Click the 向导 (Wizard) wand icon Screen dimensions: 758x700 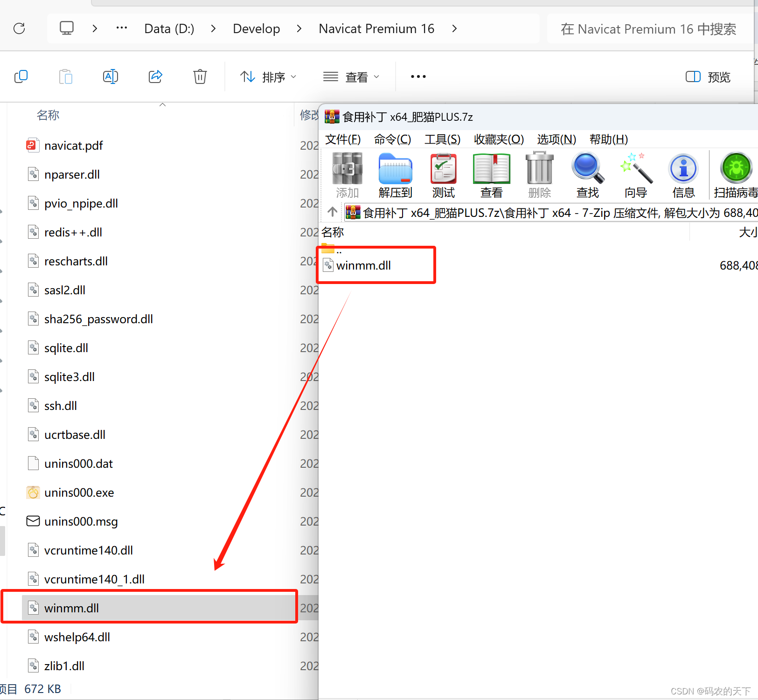[x=636, y=175]
